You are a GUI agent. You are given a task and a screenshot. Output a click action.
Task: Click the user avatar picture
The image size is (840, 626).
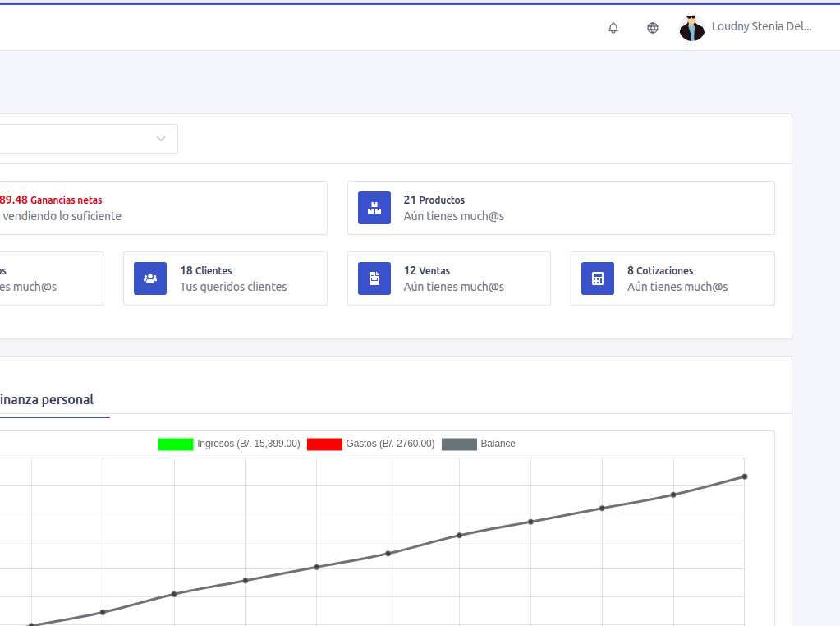pos(692,28)
